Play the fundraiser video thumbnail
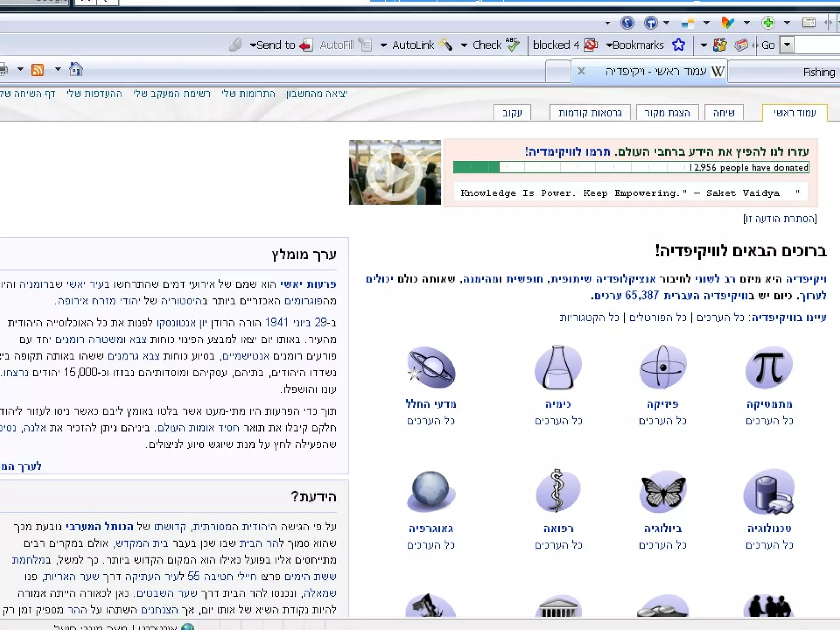The width and height of the screenshot is (840, 630). click(x=395, y=173)
